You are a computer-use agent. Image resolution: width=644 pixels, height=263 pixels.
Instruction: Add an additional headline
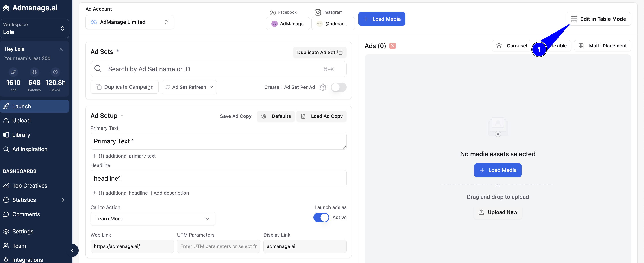tap(120, 193)
